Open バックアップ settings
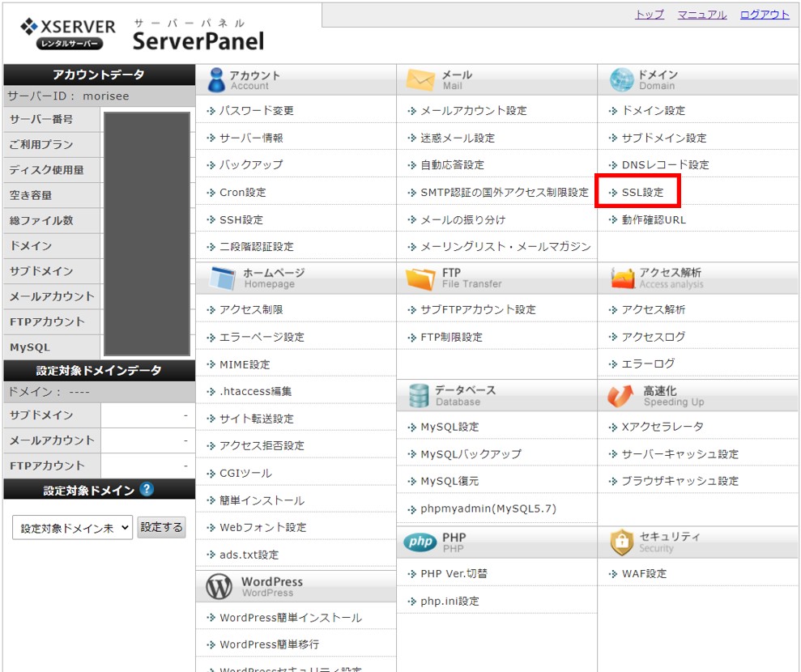The image size is (801, 672). point(251,165)
